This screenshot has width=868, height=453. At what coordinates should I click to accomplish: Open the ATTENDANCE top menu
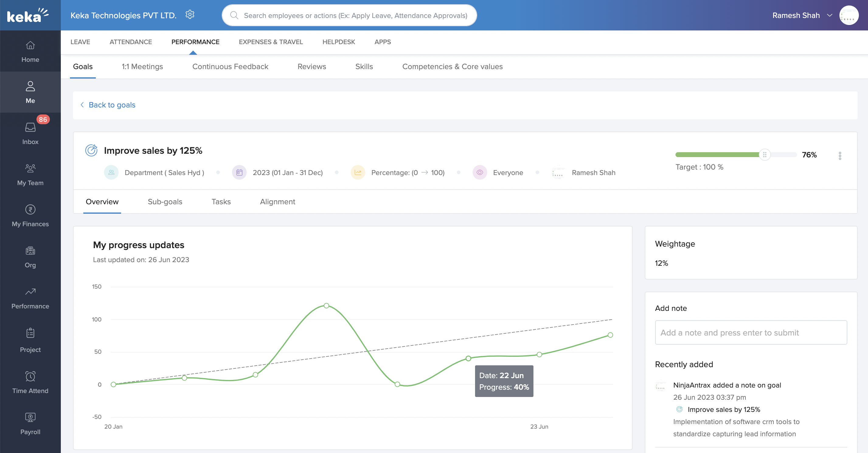pyautogui.click(x=130, y=42)
